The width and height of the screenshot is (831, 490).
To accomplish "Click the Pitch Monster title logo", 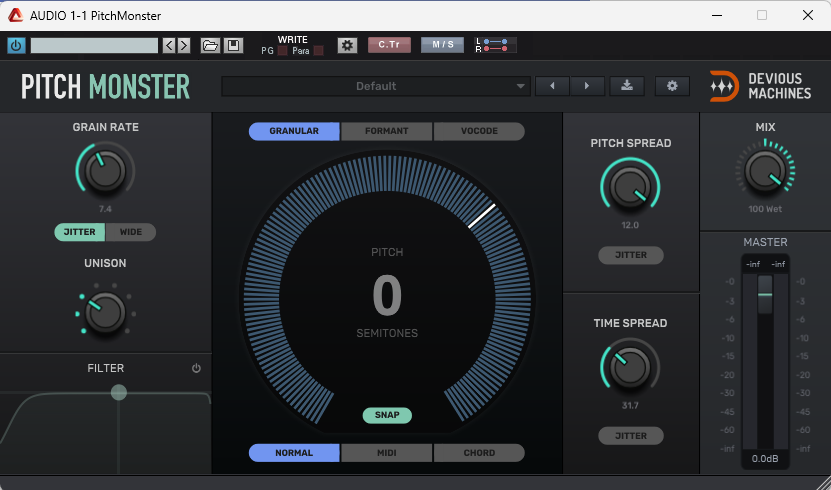I will point(105,86).
